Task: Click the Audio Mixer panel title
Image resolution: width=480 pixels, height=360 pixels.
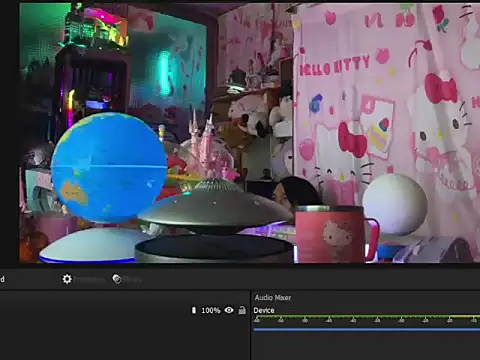Action: pyautogui.click(x=273, y=297)
